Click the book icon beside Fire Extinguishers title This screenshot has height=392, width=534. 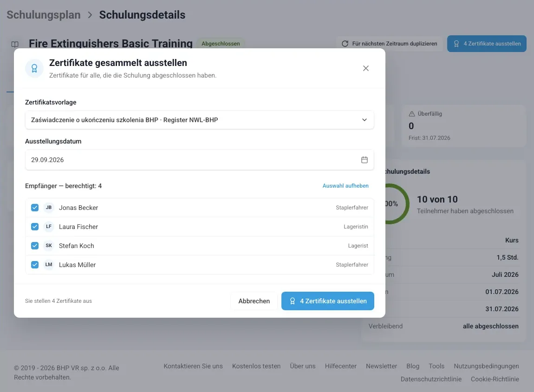(15, 44)
